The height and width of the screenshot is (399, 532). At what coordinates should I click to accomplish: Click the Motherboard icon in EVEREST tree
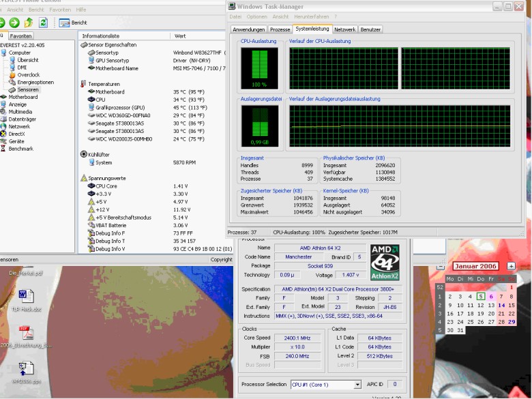coord(3,97)
